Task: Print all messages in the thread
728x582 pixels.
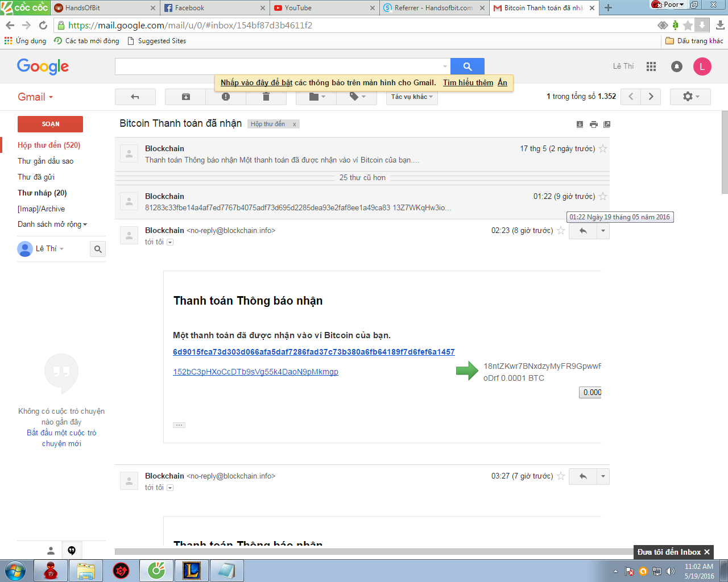Action: 594,124
